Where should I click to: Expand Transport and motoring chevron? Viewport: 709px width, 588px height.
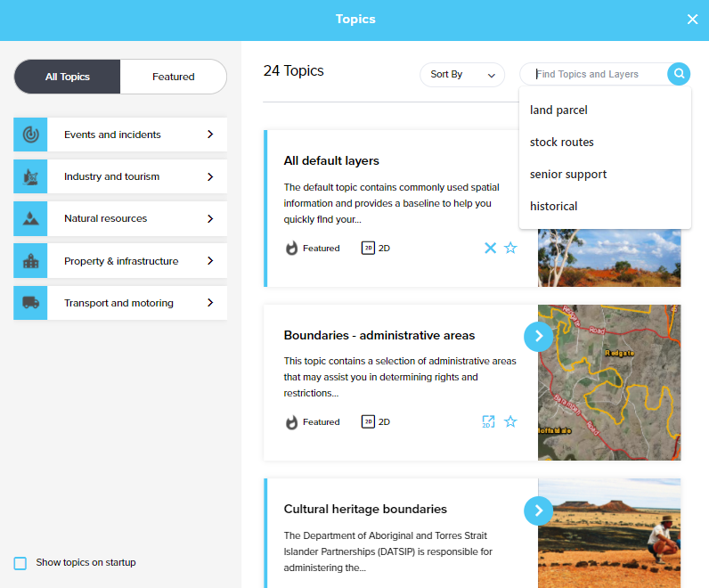pos(210,303)
